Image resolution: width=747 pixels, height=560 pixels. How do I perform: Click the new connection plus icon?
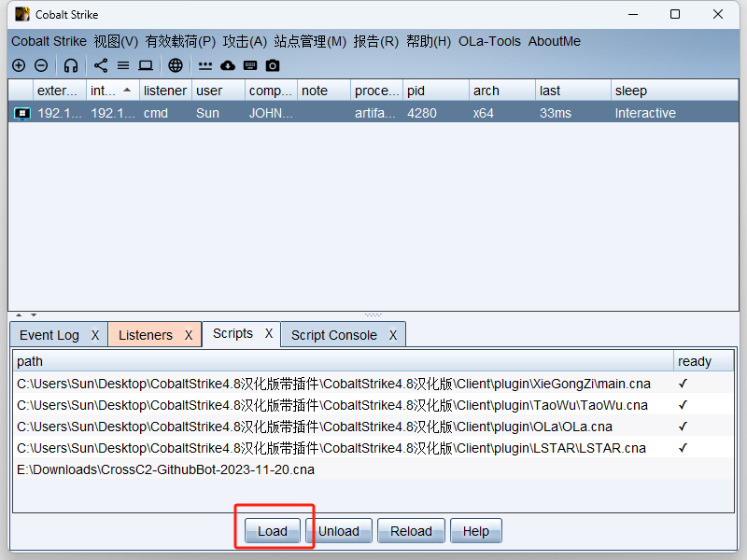coord(19,65)
